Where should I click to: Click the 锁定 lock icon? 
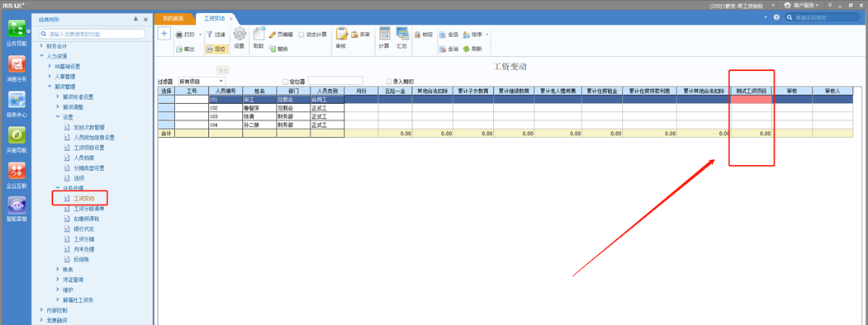tap(417, 35)
